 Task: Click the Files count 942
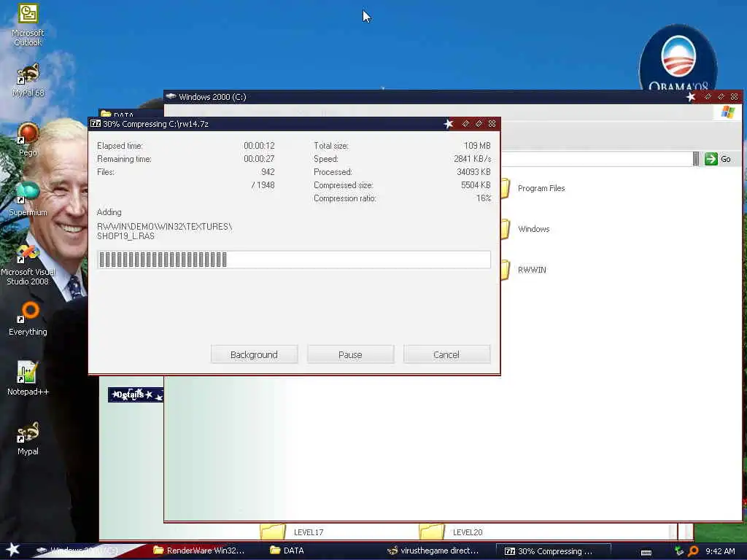[x=268, y=172]
